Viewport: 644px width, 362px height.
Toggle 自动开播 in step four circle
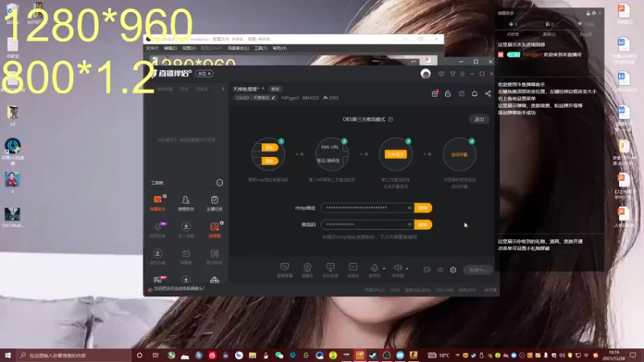tap(459, 154)
